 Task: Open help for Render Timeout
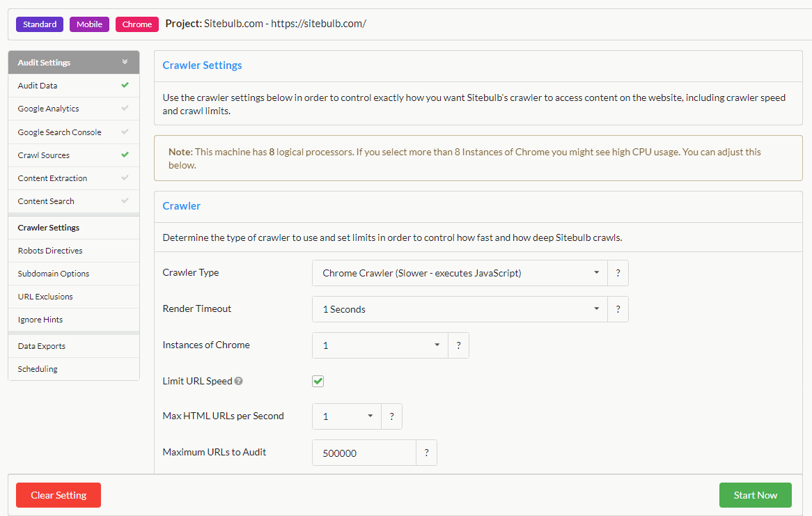618,309
